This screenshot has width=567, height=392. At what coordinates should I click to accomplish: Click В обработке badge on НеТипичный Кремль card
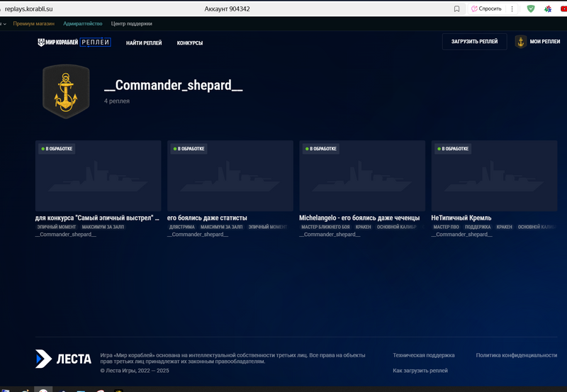click(x=453, y=149)
